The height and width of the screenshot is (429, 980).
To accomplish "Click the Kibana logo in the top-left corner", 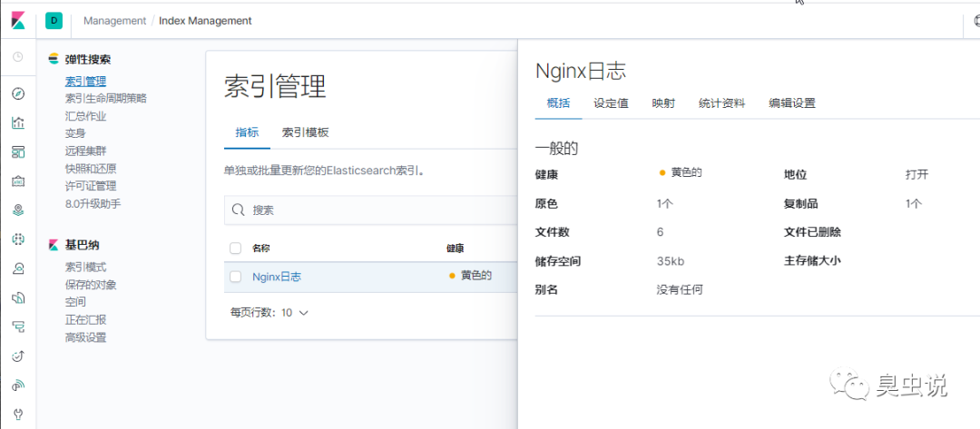I will pos(17,21).
